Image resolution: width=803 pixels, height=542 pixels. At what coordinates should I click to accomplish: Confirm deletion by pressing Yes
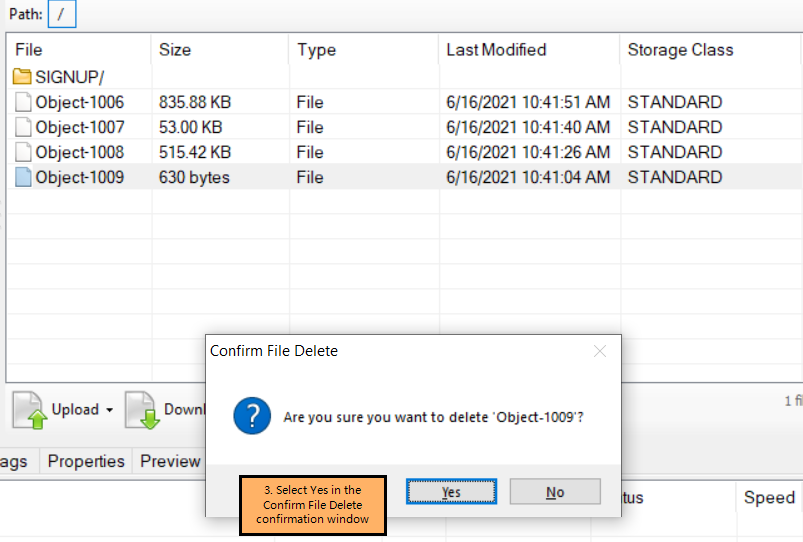pos(451,492)
